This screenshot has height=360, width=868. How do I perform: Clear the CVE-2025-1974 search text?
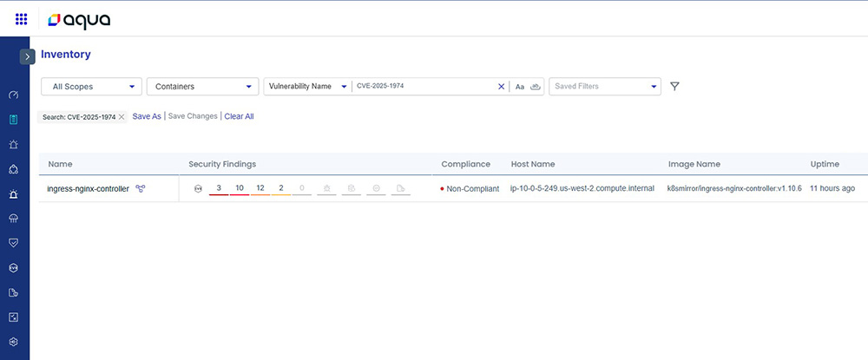tap(501, 87)
